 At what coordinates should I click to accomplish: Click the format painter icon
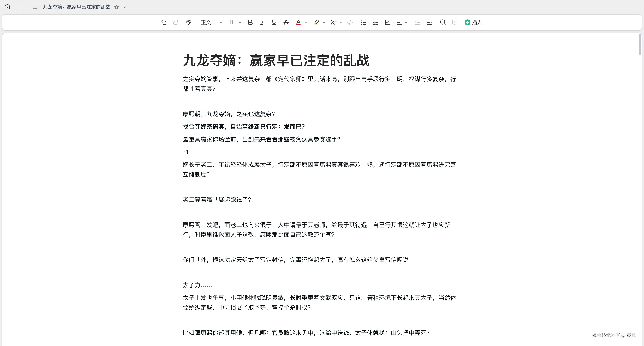click(x=188, y=22)
